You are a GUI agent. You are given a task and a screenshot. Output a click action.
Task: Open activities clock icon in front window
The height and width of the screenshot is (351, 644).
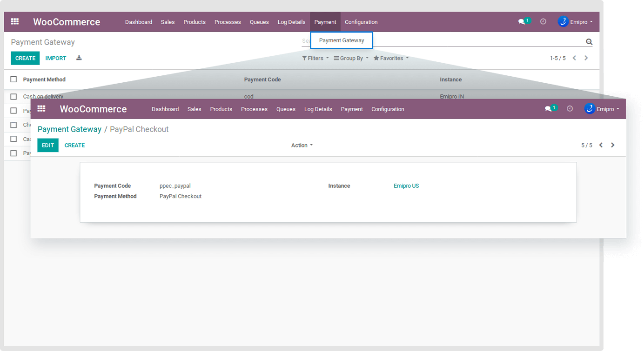pos(570,108)
